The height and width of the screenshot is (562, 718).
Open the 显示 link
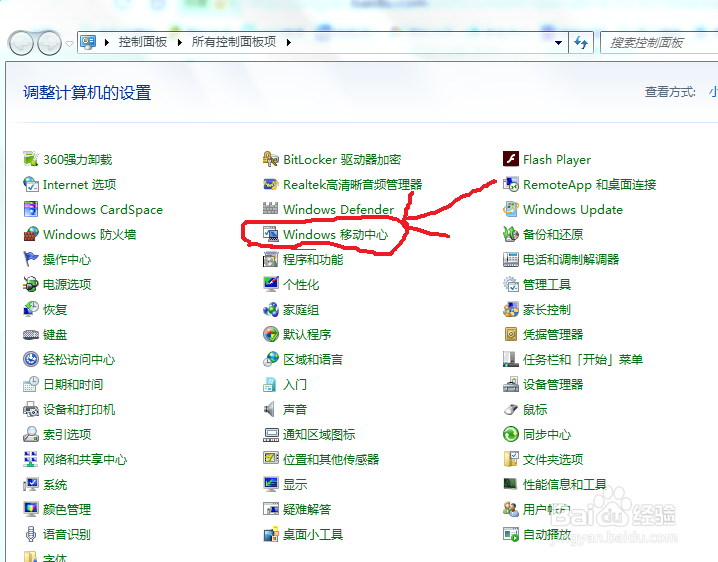pyautogui.click(x=295, y=484)
